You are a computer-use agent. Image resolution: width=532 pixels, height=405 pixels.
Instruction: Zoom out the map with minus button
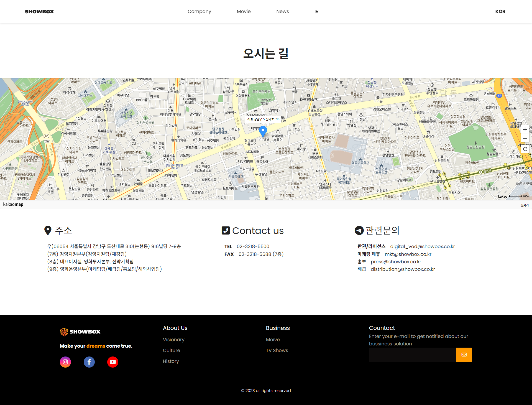tap(525, 138)
